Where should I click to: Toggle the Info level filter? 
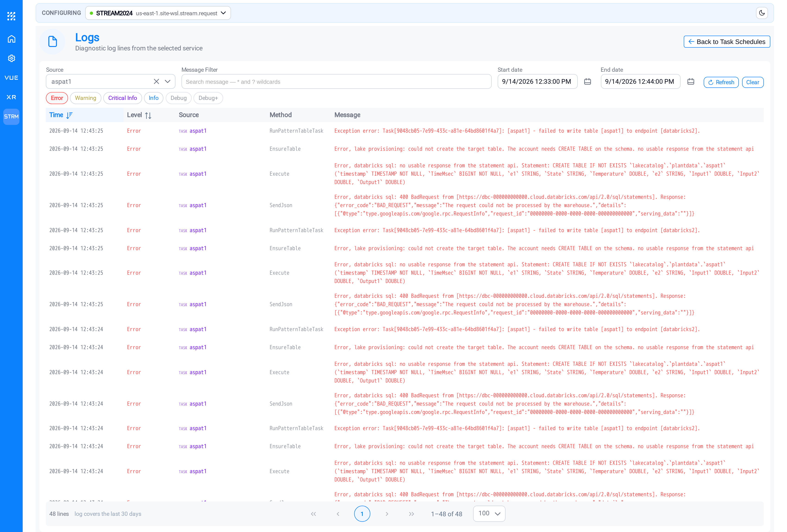point(153,98)
